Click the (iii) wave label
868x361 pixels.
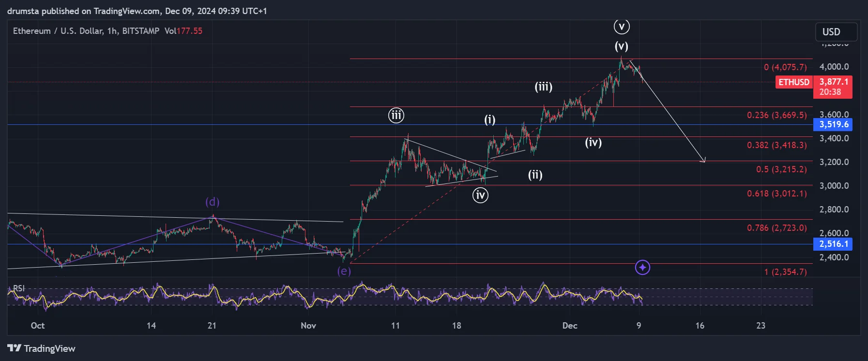point(543,87)
